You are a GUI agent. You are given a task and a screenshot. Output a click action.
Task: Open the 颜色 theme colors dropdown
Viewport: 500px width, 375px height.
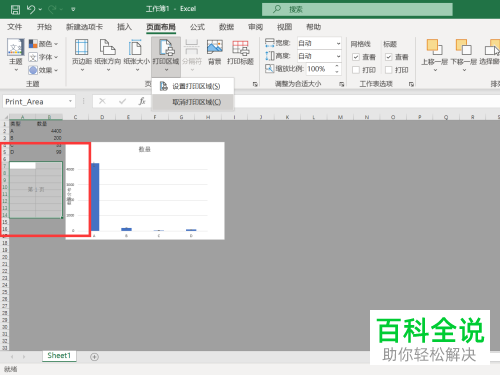click(x=43, y=44)
